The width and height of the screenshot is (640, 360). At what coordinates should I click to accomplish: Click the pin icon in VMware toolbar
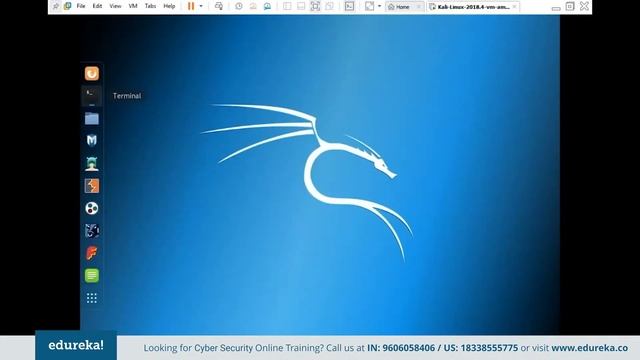[x=56, y=6]
